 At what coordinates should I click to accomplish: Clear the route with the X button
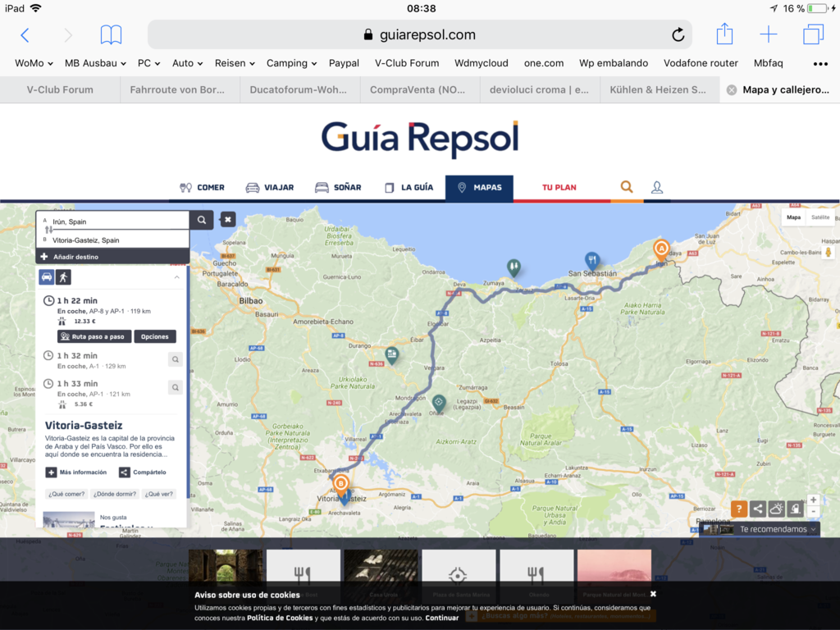(x=228, y=219)
